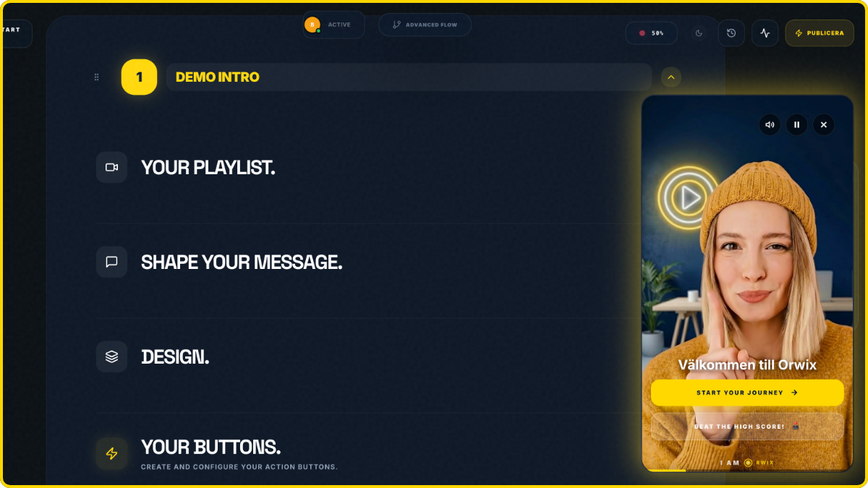This screenshot has width=868, height=488.
Task: Click Beat the High Score button
Action: (747, 427)
